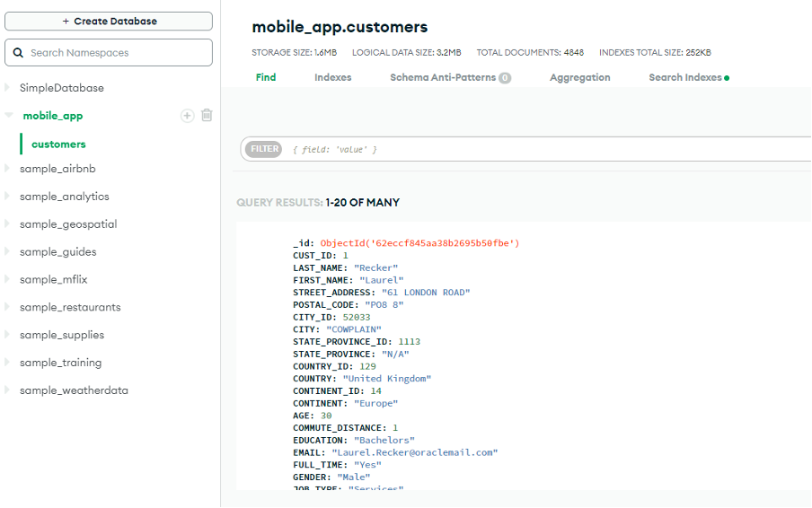This screenshot has height=508, width=812.
Task: Click the AGE value 30
Action: (326, 416)
